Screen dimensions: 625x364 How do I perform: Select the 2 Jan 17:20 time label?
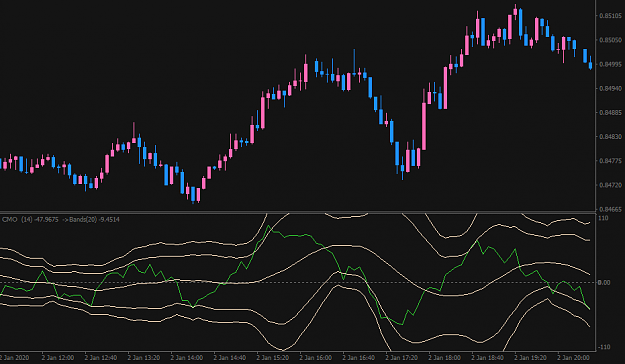(x=402, y=358)
